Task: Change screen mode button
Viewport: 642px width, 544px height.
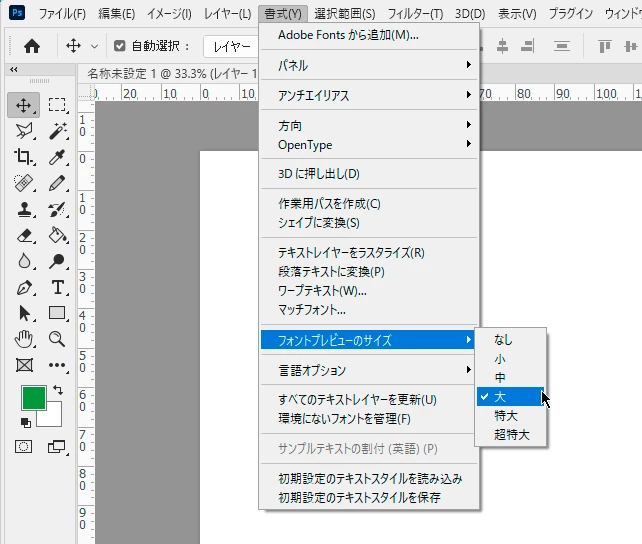Action: coord(57,447)
